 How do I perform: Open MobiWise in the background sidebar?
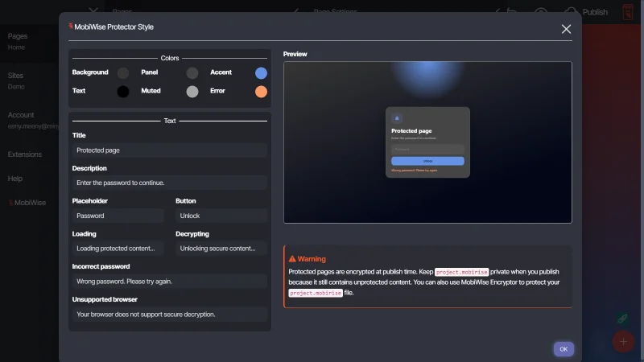coord(27,203)
